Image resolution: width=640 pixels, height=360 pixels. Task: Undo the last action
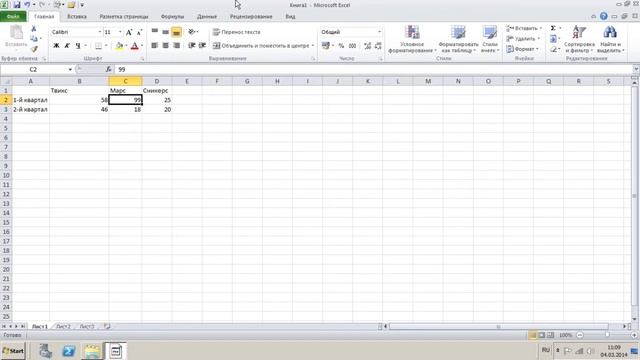pos(27,5)
